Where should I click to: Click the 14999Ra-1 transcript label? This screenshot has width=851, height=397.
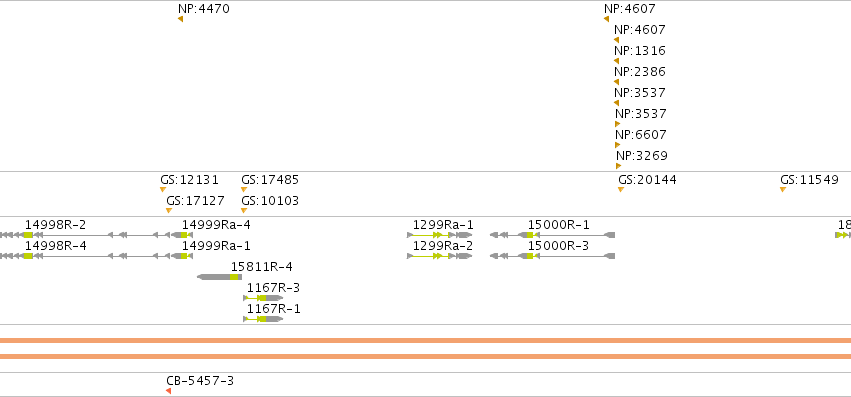[216, 246]
